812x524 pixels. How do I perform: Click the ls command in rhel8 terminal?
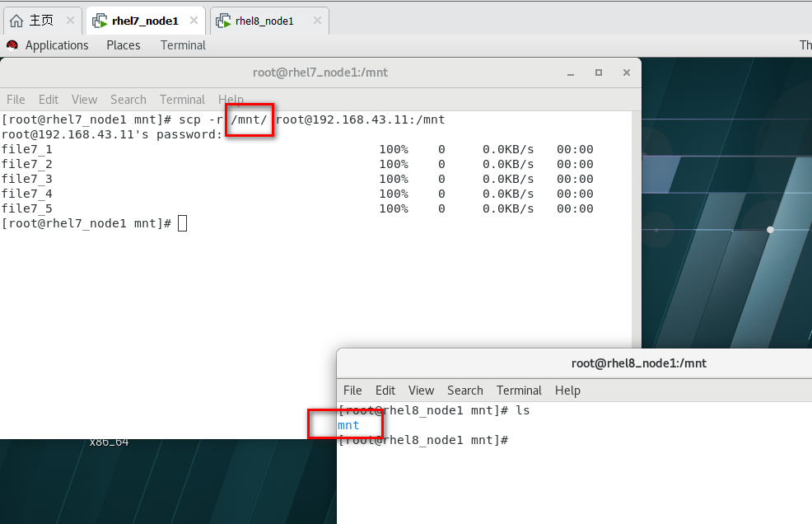coord(522,410)
